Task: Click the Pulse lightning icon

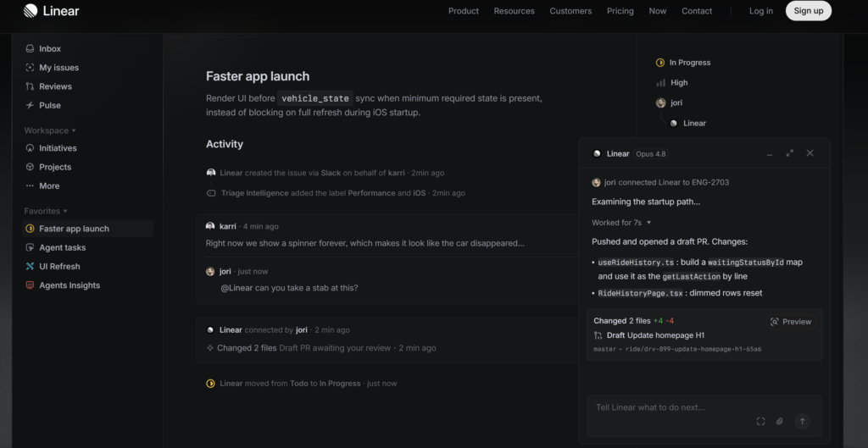Action: [x=30, y=105]
